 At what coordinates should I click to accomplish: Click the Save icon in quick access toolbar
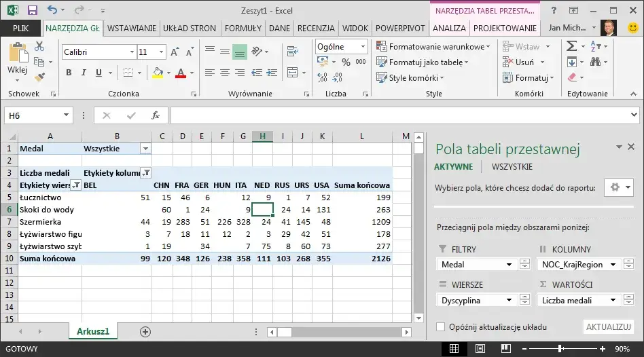pyautogui.click(x=32, y=11)
